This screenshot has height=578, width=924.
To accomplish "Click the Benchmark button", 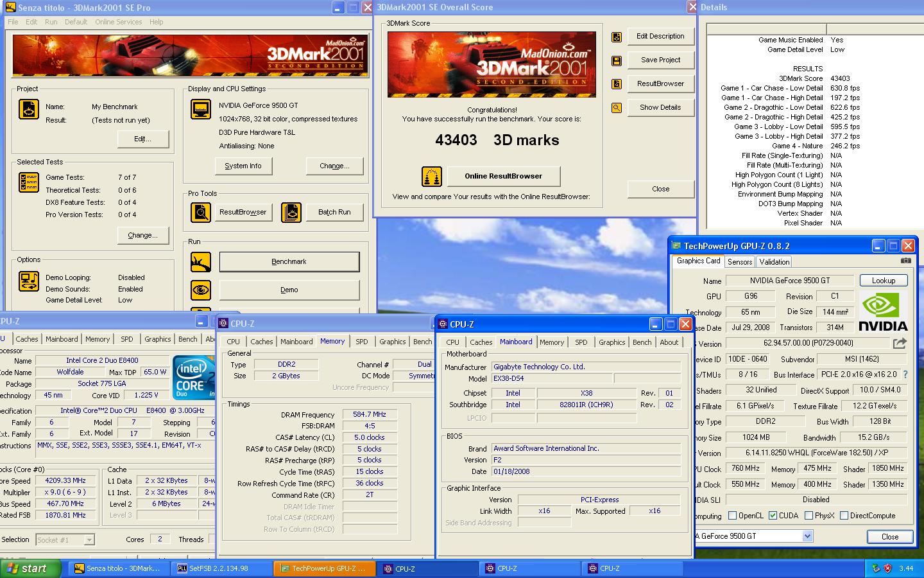I will 289,261.
